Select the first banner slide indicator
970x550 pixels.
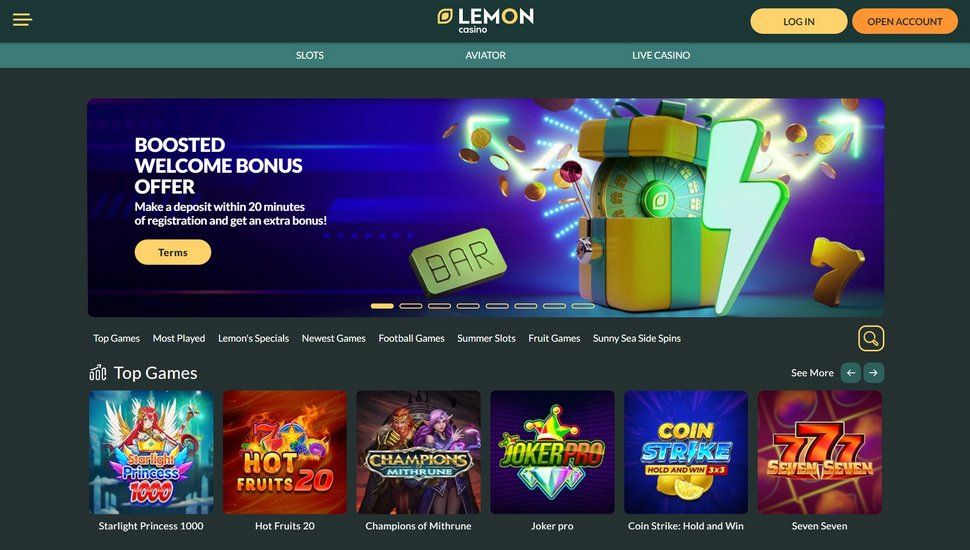pos(382,306)
